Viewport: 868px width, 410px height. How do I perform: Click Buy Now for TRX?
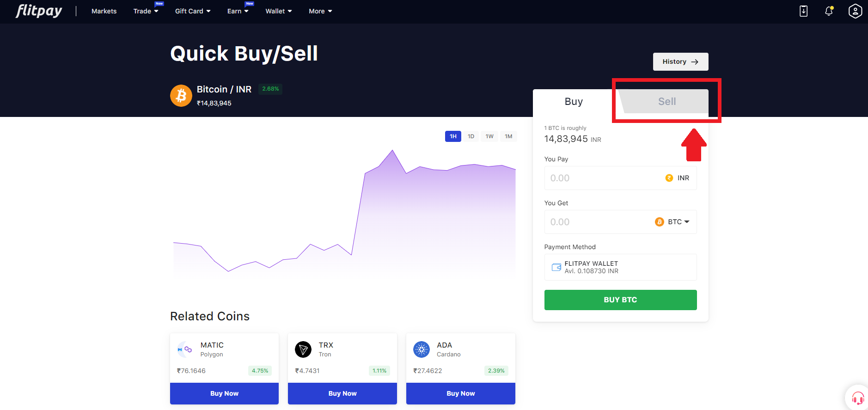(x=342, y=393)
